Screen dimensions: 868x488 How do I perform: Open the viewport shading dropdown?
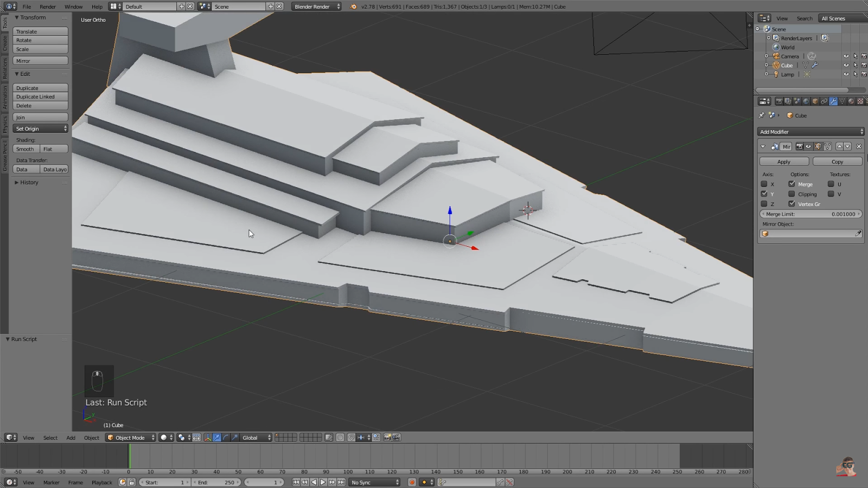coord(167,438)
